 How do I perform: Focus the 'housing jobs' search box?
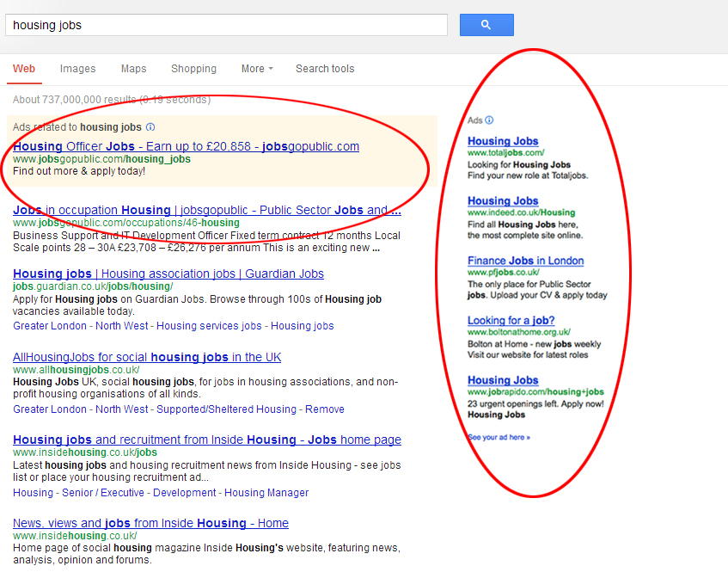[x=226, y=25]
